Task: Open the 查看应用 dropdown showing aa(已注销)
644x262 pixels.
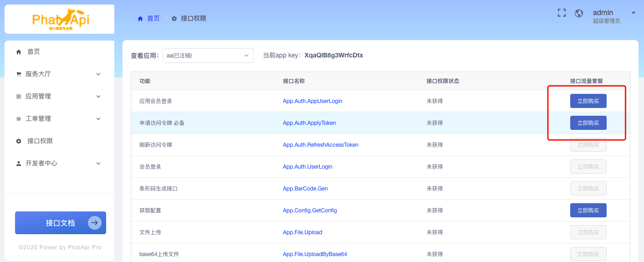Action: click(x=208, y=56)
